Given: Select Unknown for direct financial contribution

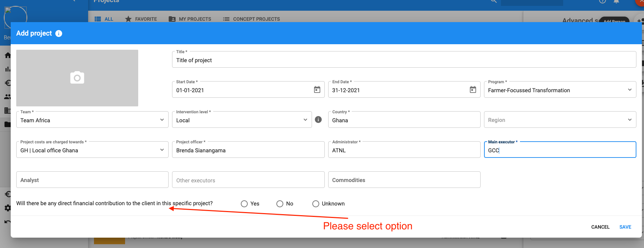Looking at the screenshot, I should click(x=315, y=204).
